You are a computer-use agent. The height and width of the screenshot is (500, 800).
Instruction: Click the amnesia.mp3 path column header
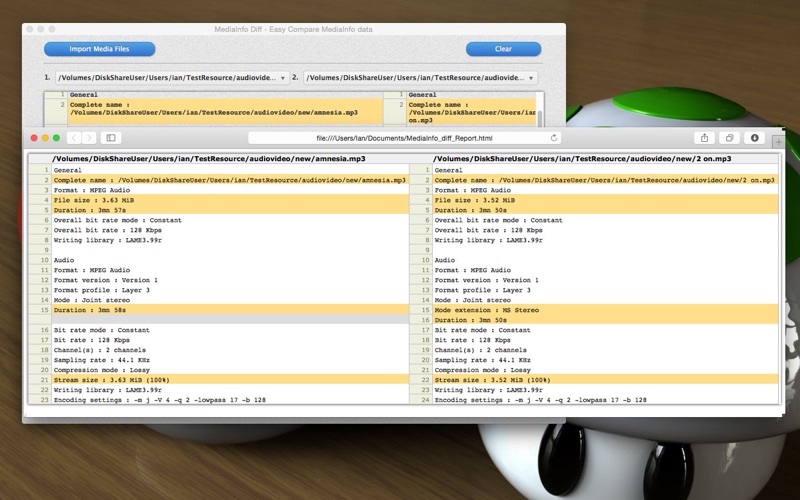point(209,159)
